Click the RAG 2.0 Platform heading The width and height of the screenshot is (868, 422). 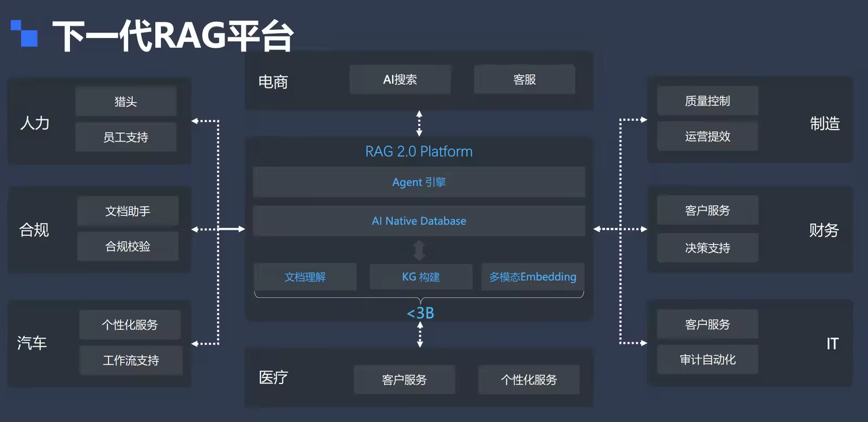(x=419, y=151)
